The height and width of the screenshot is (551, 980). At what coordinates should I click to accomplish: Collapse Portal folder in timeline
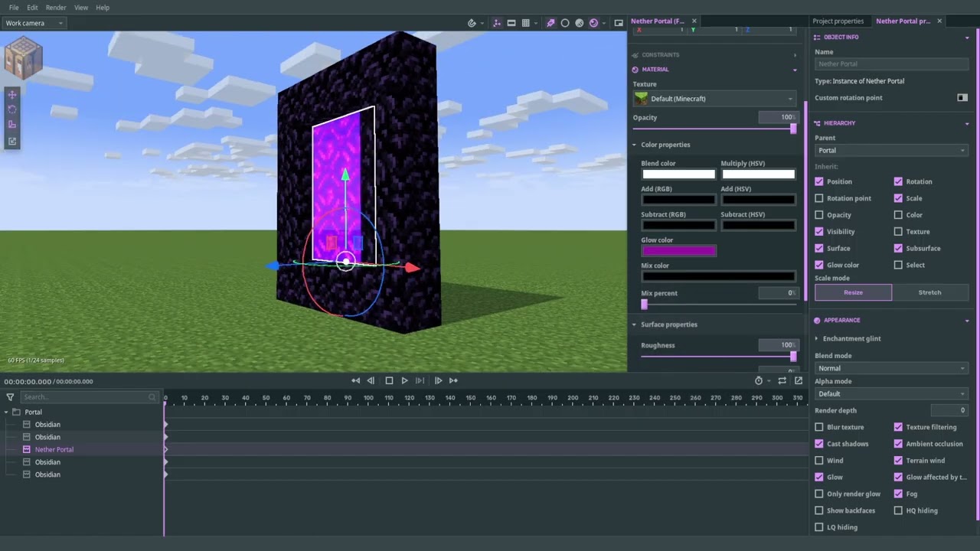[7, 412]
